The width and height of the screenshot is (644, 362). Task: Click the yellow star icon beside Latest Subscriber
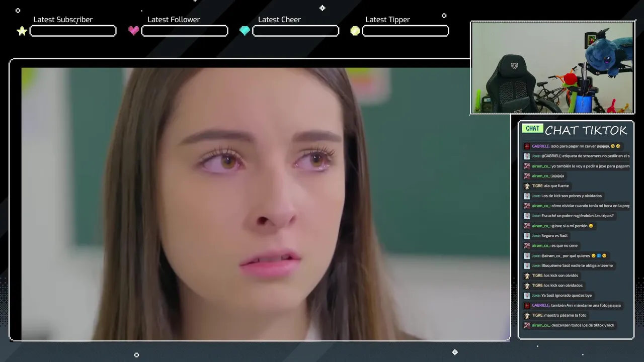(x=22, y=31)
